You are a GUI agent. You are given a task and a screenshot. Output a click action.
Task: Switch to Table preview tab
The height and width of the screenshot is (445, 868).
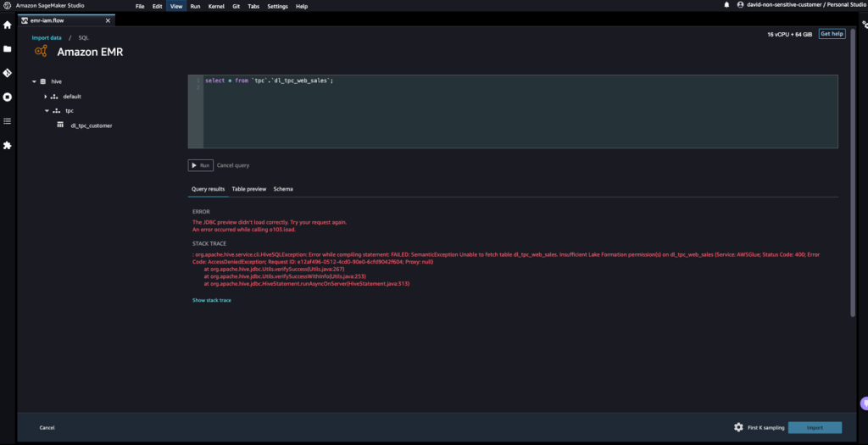[x=249, y=189]
